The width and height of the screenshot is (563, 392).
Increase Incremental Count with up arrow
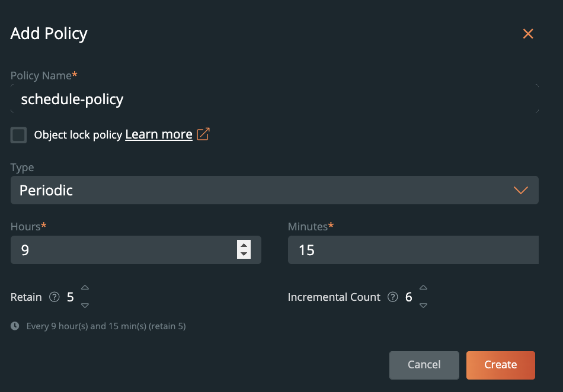423,288
